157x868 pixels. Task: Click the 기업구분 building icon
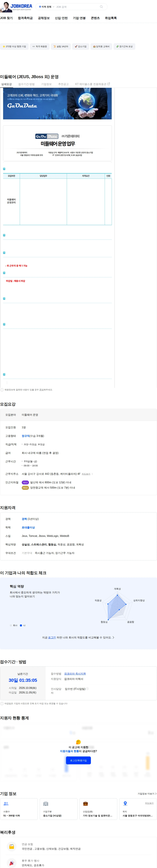tap(46, 803)
